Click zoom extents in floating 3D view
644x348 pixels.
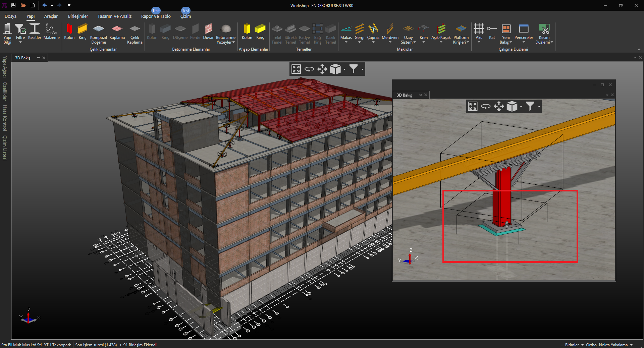pyautogui.click(x=473, y=107)
